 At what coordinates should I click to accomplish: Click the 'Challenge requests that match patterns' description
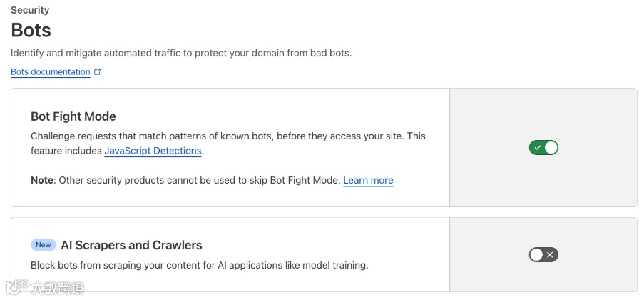point(228,136)
